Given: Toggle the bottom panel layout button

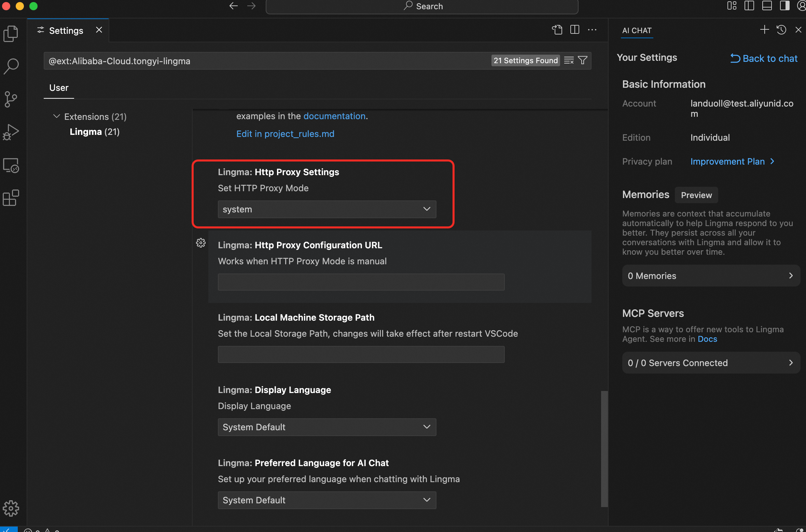Looking at the screenshot, I should click(767, 6).
